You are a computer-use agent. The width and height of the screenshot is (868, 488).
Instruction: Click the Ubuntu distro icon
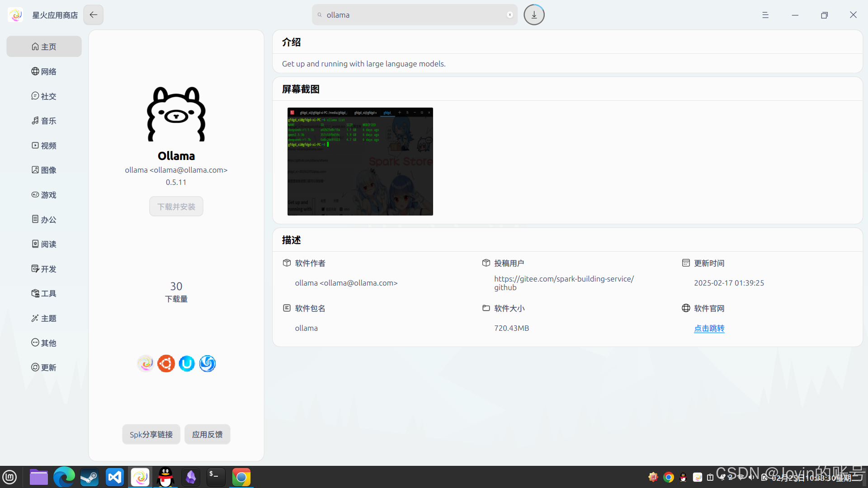(x=166, y=363)
